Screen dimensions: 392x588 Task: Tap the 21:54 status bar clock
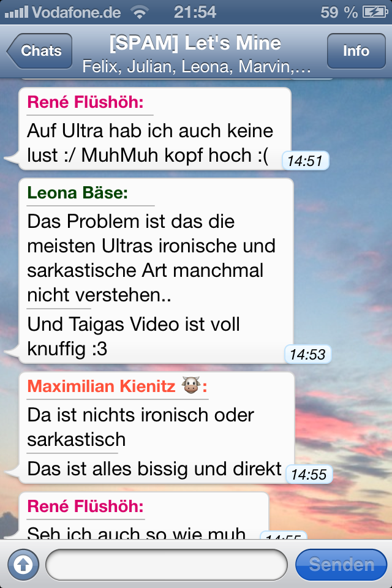(x=195, y=12)
